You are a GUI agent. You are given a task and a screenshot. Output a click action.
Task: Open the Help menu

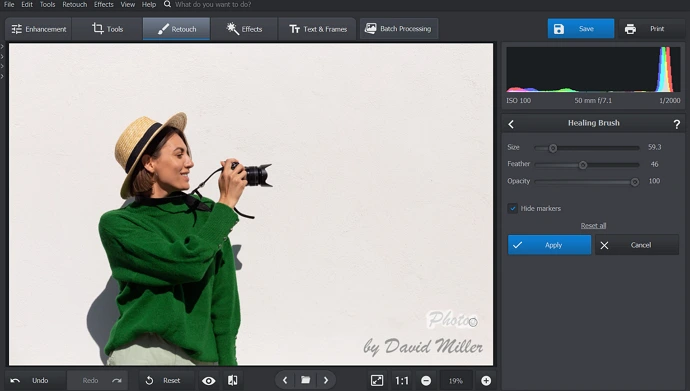pos(149,4)
